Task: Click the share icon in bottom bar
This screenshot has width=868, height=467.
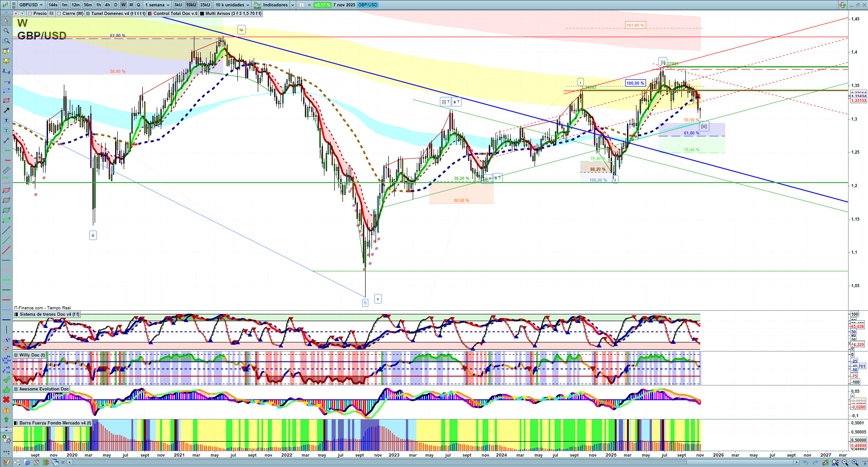Action: 17,462
